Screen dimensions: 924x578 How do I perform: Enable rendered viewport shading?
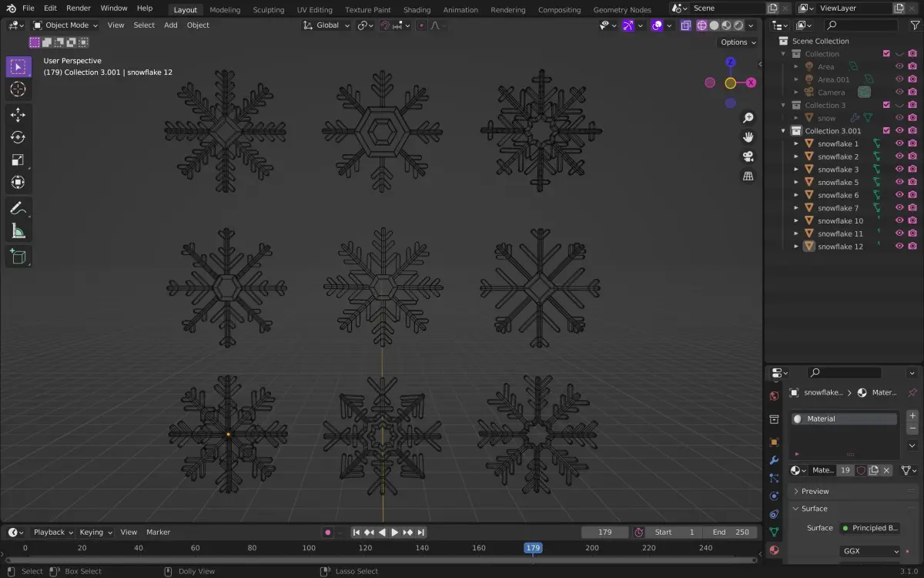[738, 25]
